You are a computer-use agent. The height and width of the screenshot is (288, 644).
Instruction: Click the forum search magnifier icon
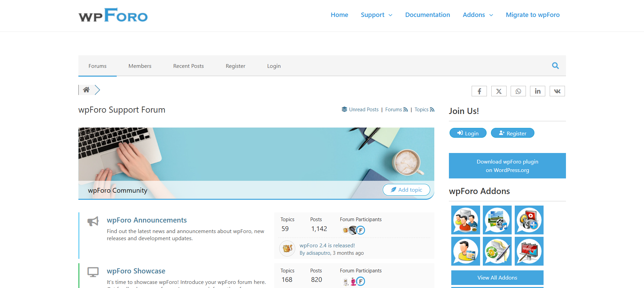pyautogui.click(x=555, y=65)
